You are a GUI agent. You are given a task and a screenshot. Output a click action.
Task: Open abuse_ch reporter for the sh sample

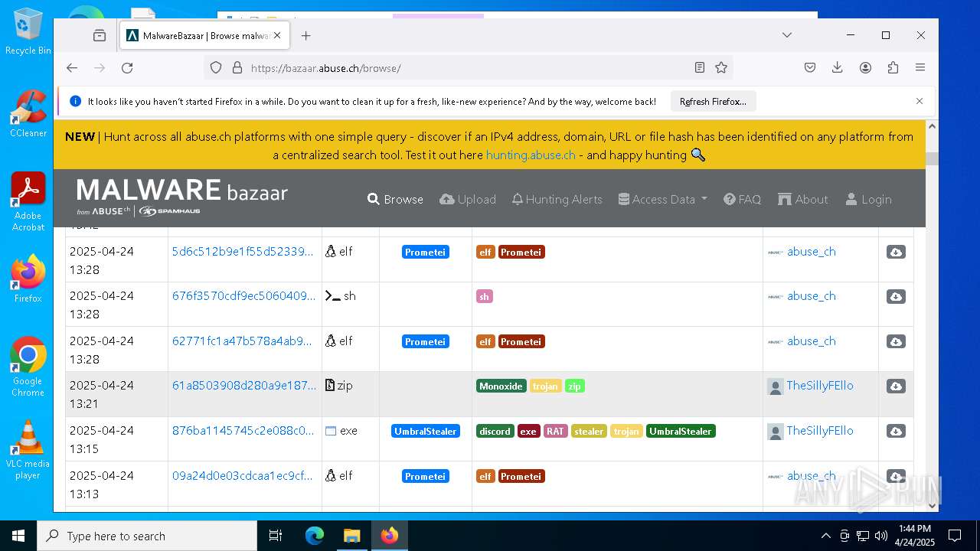[x=812, y=295]
